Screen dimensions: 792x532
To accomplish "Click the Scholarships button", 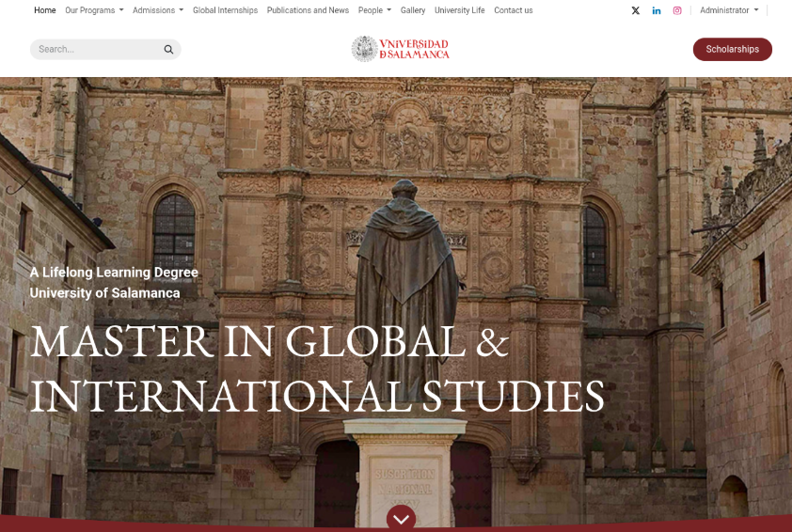I will pos(732,49).
